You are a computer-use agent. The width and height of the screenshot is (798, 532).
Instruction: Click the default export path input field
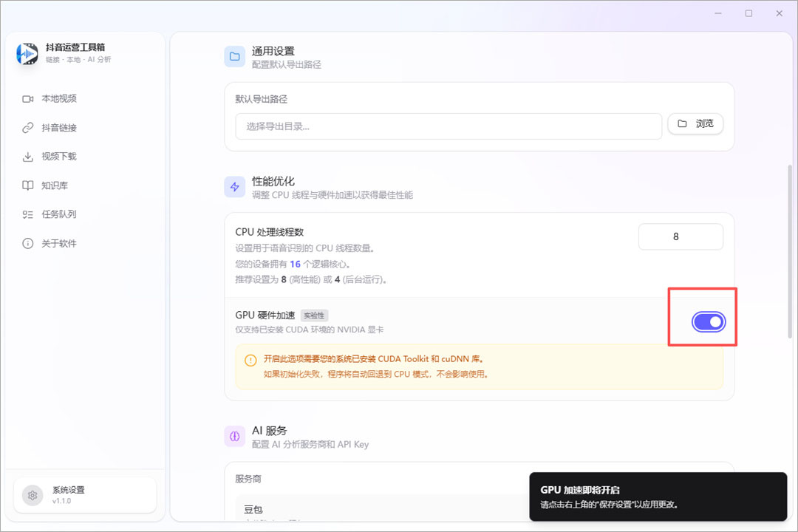point(447,126)
